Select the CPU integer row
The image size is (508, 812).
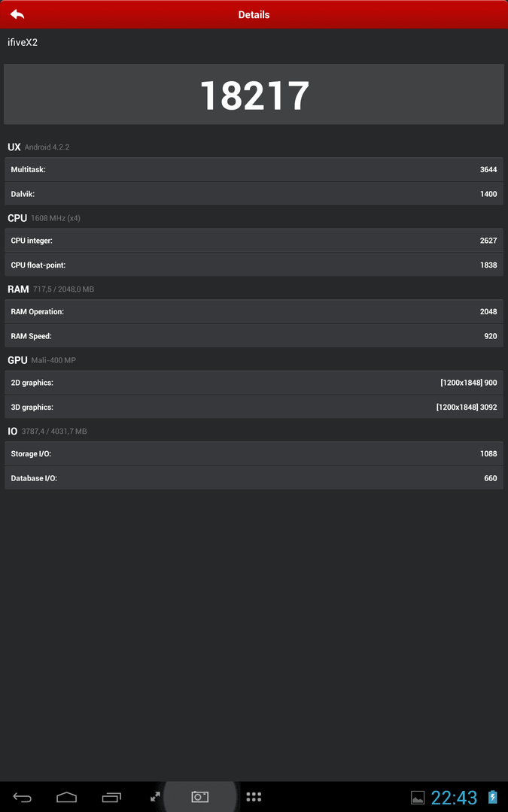(x=254, y=241)
